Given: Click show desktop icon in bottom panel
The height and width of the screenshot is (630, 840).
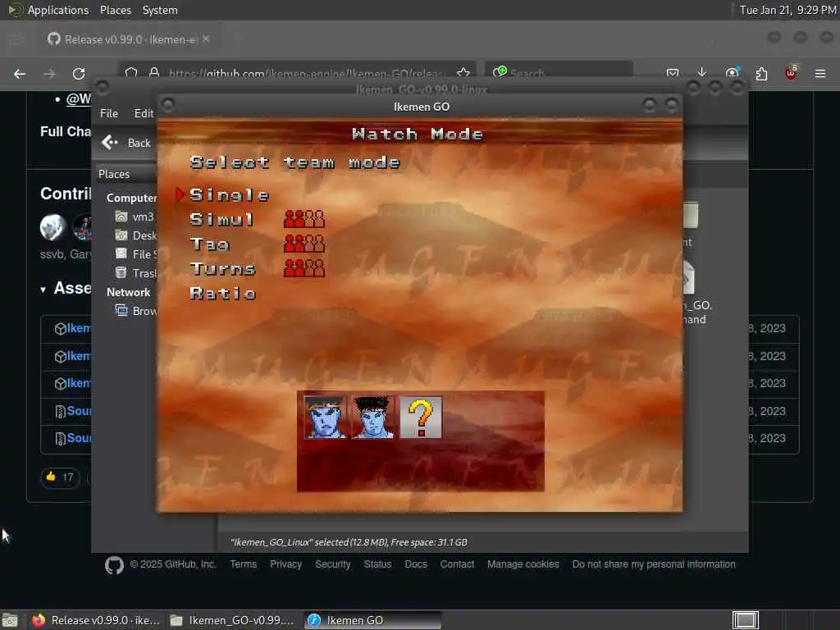Looking at the screenshot, I should pos(10,620).
